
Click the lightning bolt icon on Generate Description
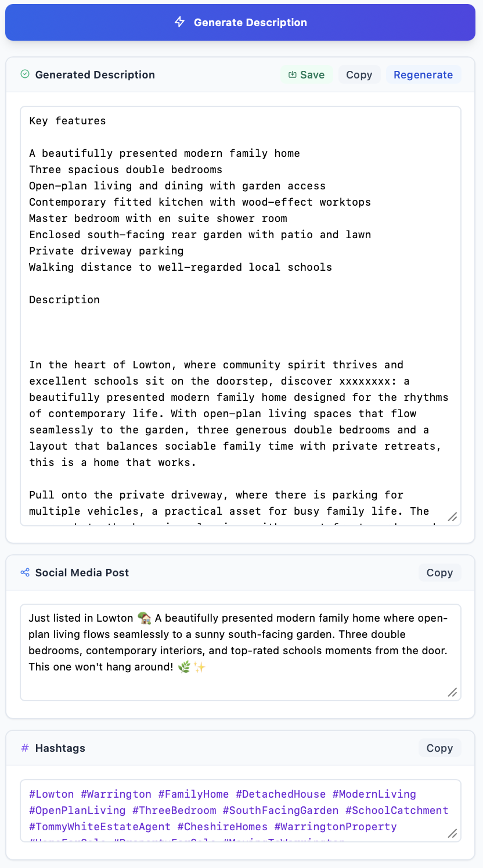pyautogui.click(x=179, y=22)
